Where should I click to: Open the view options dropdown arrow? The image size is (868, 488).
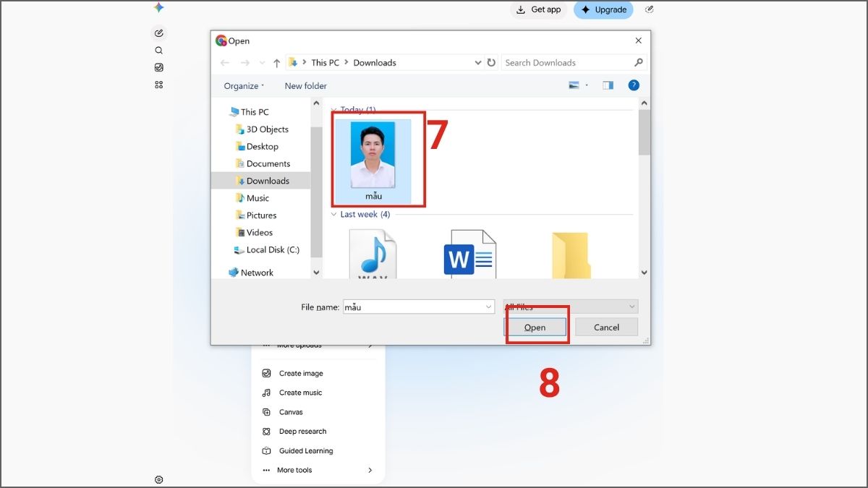(587, 85)
